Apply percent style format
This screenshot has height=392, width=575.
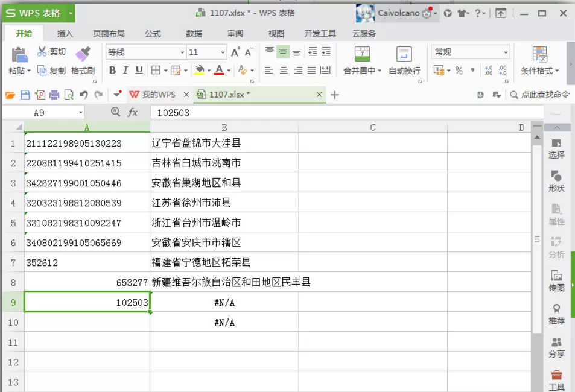pyautogui.click(x=459, y=71)
